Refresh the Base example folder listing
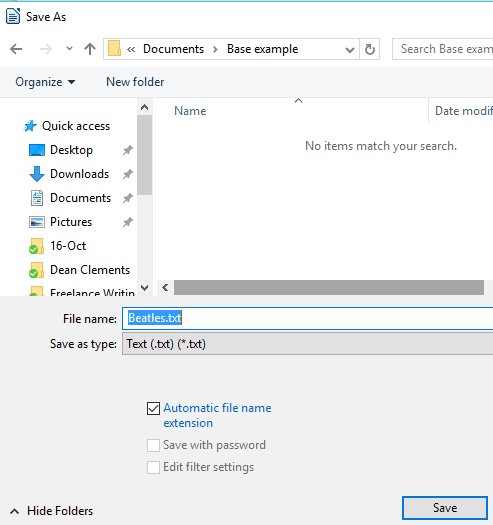Image resolution: width=493 pixels, height=525 pixels. (369, 49)
